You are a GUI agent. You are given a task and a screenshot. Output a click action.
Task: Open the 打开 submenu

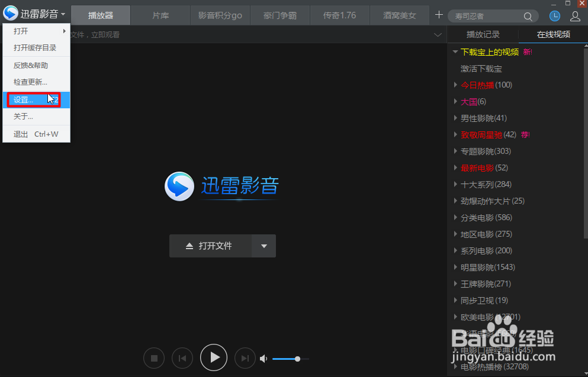point(36,31)
